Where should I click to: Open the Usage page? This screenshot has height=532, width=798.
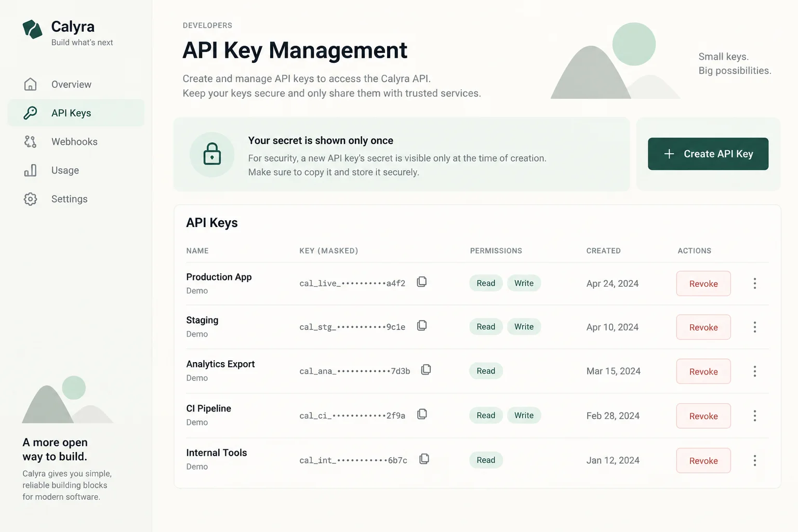coord(76,170)
